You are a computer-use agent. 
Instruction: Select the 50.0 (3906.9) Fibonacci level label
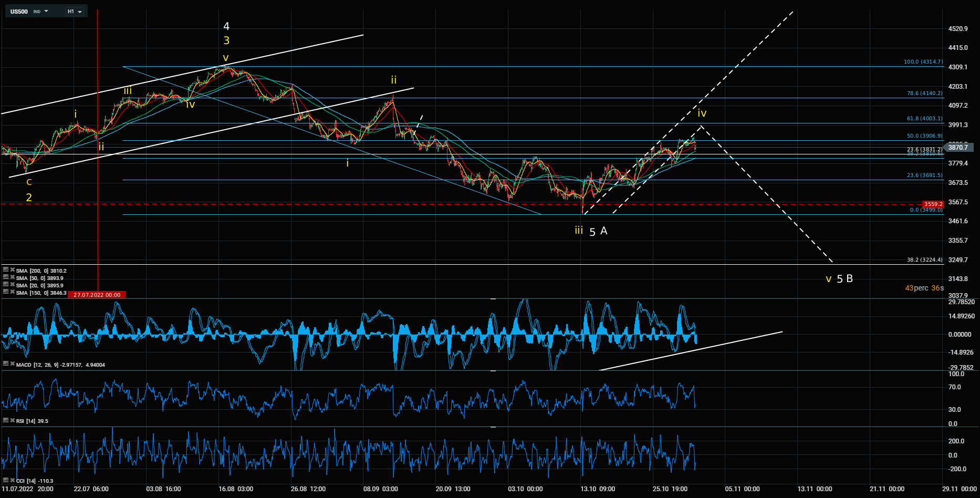tap(925, 136)
